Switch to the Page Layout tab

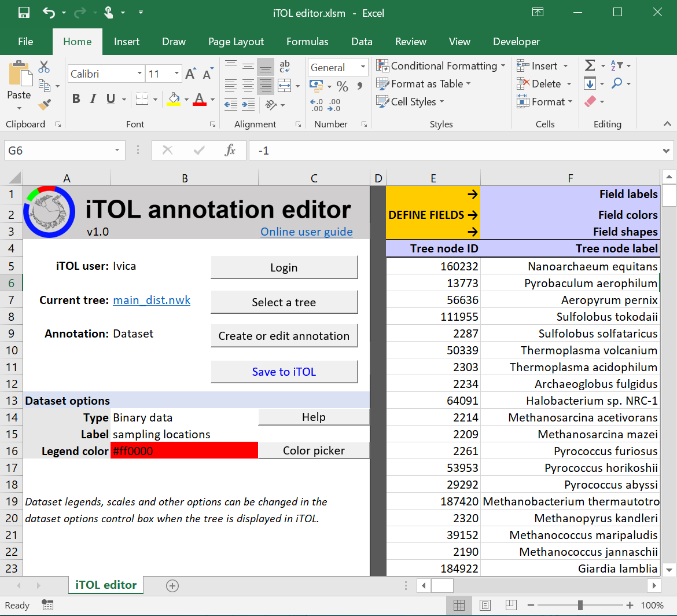click(236, 42)
